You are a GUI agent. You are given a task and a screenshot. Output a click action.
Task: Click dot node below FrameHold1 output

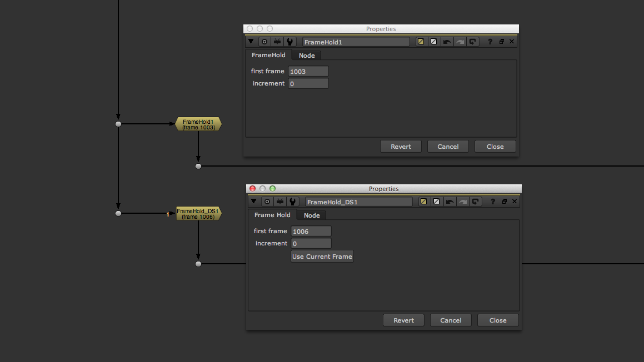(198, 166)
